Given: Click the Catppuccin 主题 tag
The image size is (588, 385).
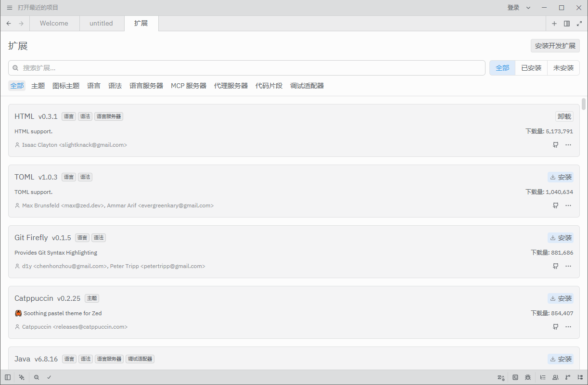Looking at the screenshot, I should click(x=92, y=298).
